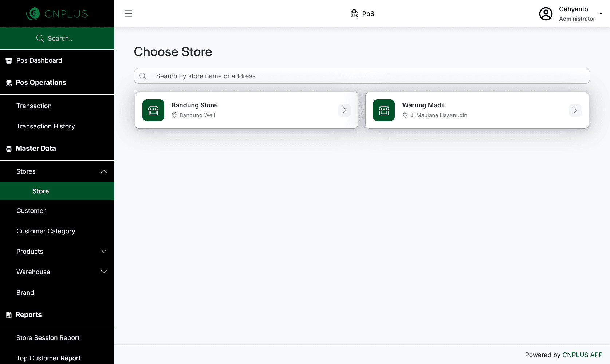Open Customer menu item
The width and height of the screenshot is (610, 364).
(x=31, y=211)
